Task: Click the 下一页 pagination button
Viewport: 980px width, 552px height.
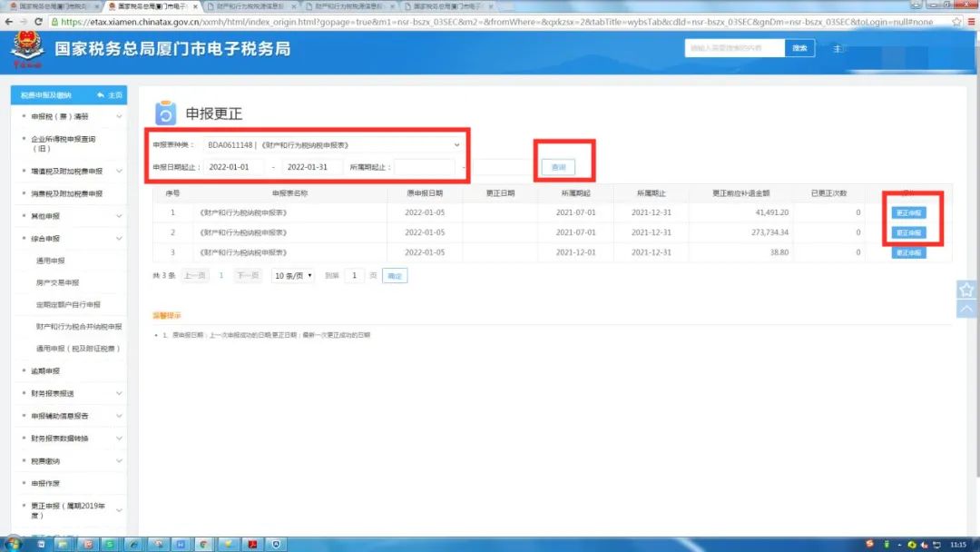Action: [x=248, y=276]
